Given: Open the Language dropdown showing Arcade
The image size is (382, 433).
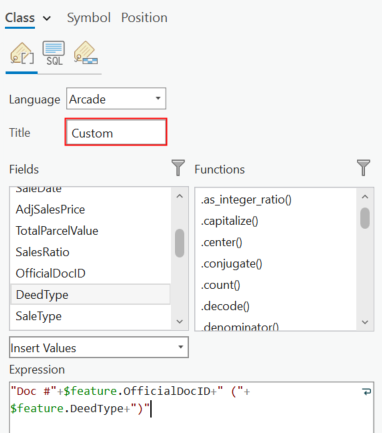Looking at the screenshot, I should tap(116, 99).
